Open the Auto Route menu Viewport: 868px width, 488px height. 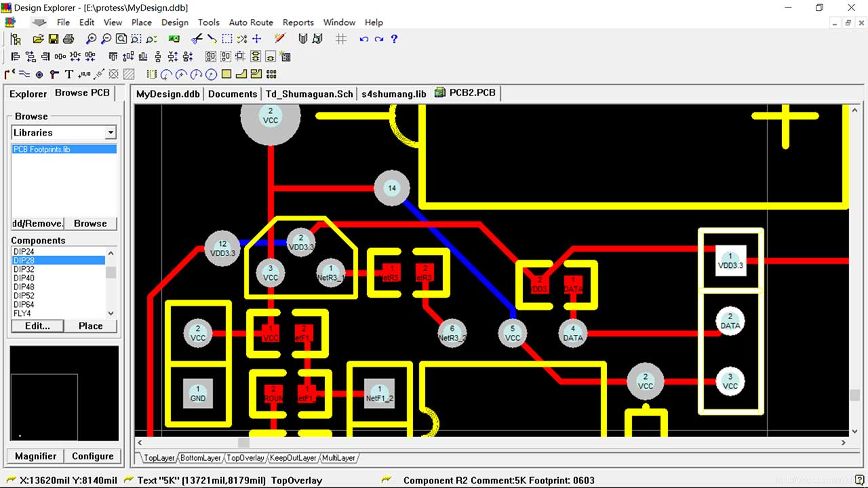point(251,22)
